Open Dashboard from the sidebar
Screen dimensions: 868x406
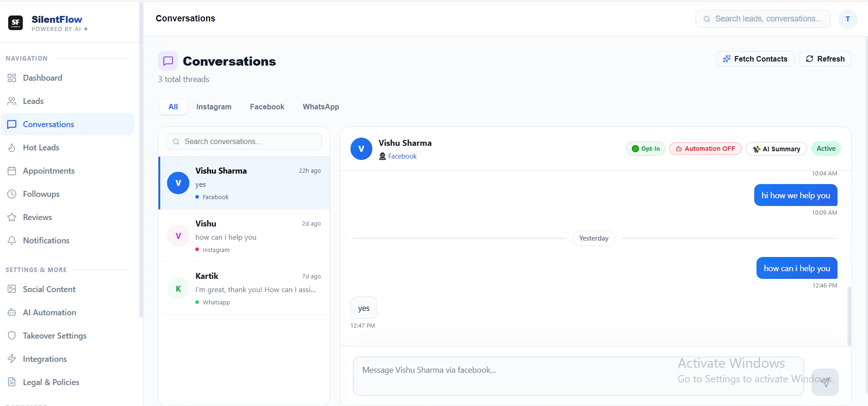(67, 78)
